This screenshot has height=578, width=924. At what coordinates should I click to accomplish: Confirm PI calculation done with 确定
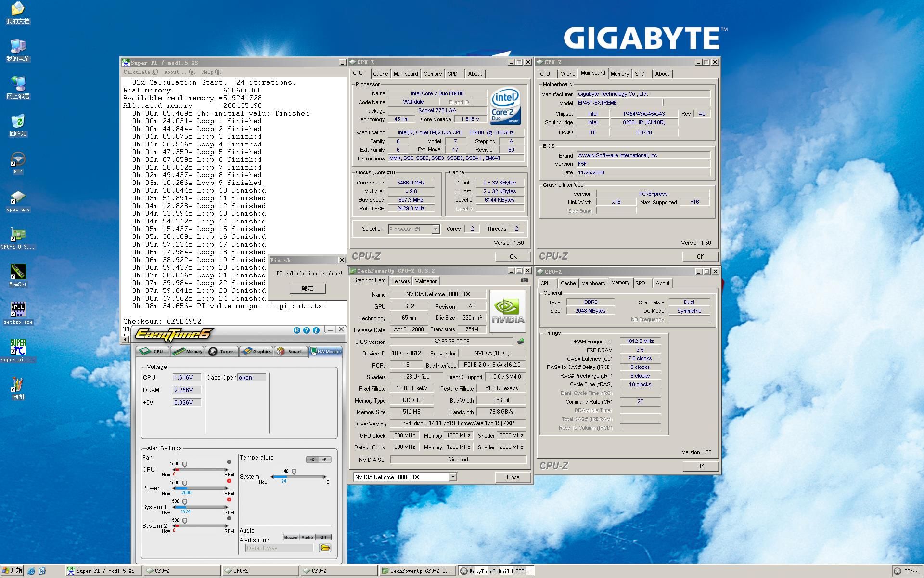click(307, 289)
